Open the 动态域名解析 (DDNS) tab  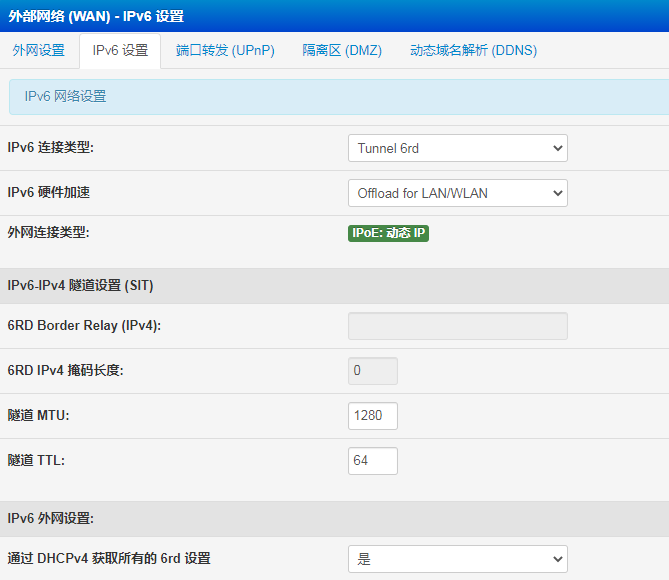473,50
